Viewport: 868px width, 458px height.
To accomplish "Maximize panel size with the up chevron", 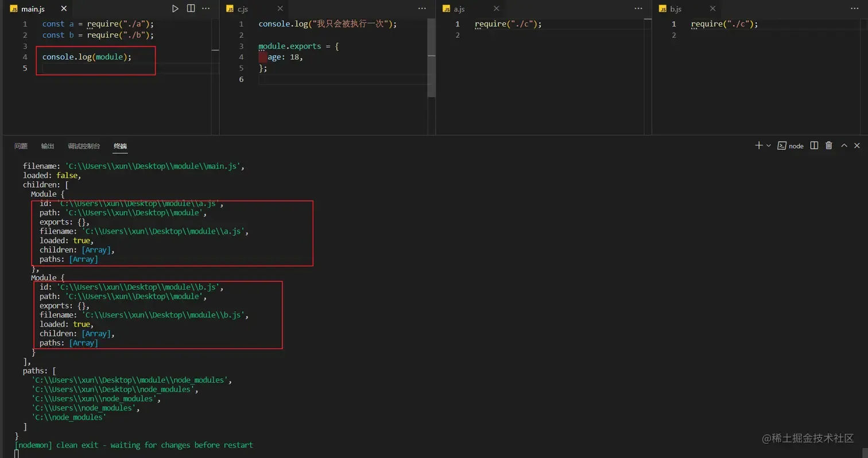I will (x=844, y=146).
